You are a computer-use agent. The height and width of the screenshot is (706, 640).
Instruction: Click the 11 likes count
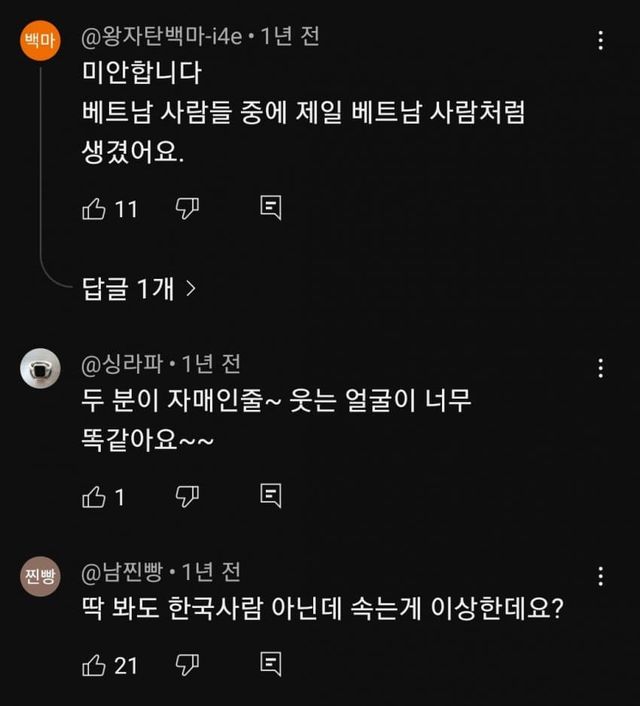[126, 209]
